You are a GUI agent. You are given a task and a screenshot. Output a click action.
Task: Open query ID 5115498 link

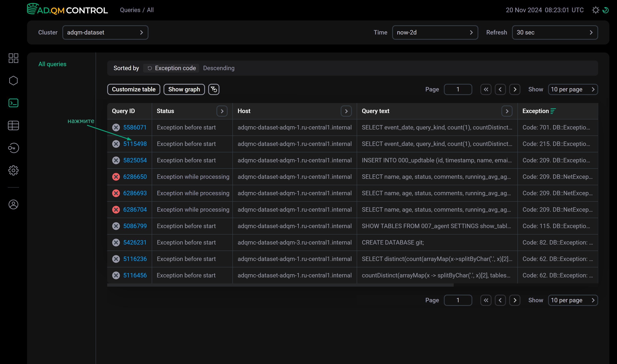pos(135,144)
